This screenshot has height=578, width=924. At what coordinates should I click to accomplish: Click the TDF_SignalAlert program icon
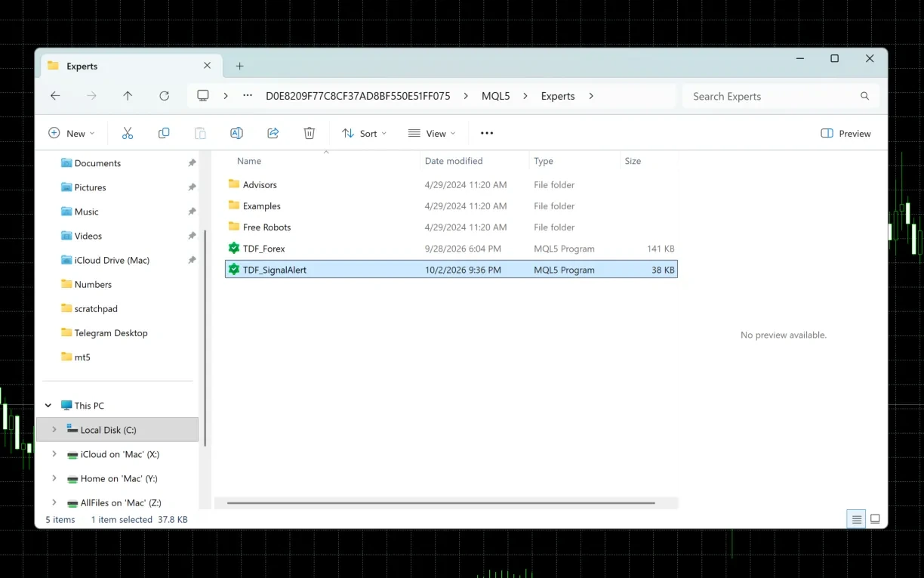tap(234, 269)
